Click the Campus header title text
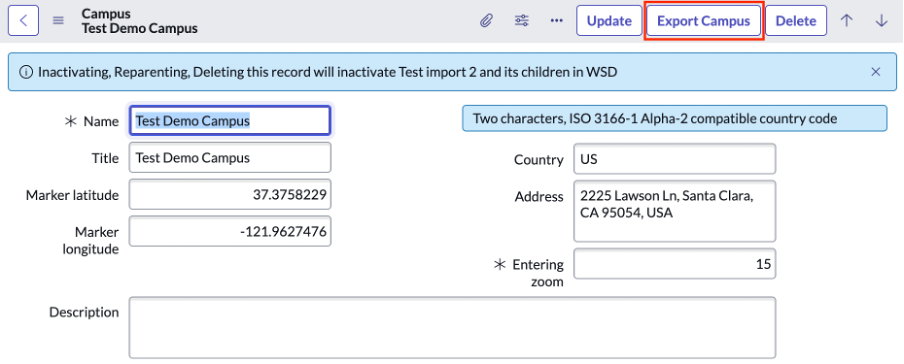 (106, 13)
